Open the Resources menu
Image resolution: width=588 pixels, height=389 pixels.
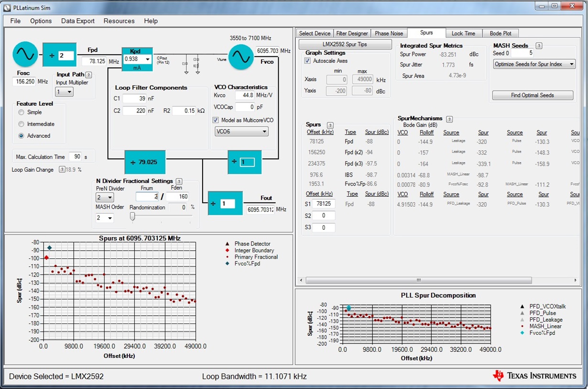(x=119, y=21)
